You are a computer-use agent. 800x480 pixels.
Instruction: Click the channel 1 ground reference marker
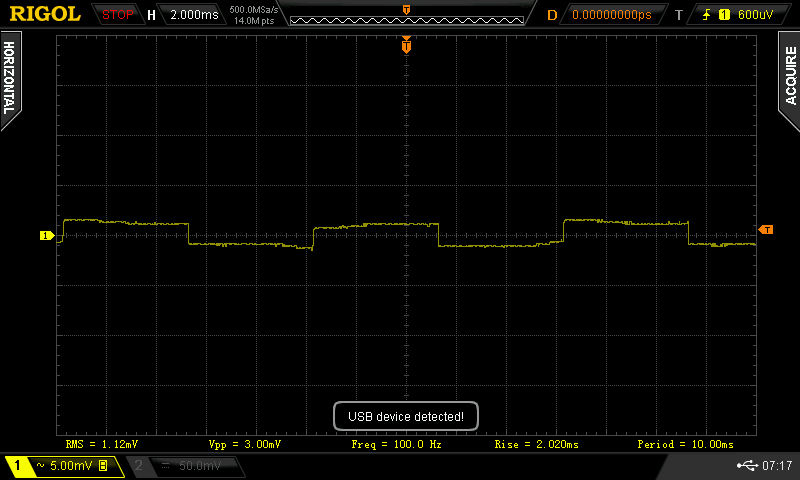click(x=47, y=235)
